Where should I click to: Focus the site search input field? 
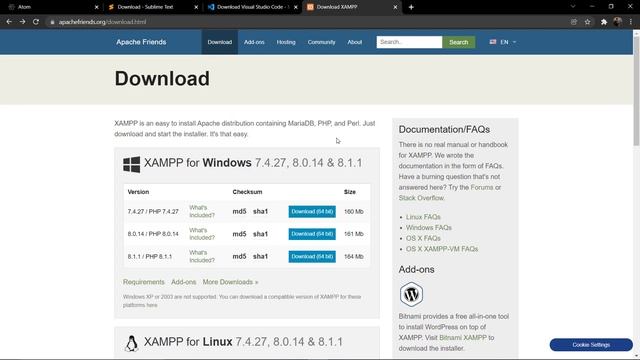(409, 42)
